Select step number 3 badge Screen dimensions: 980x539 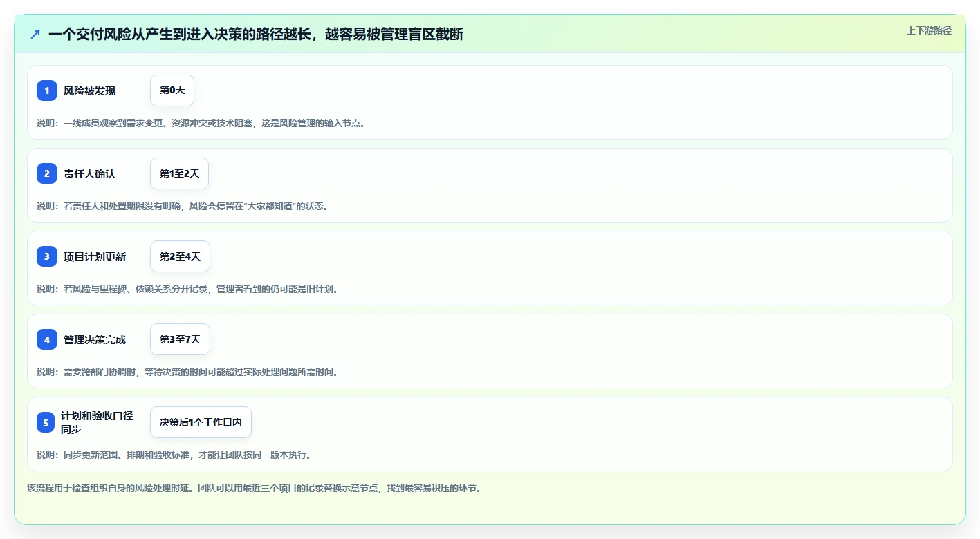point(47,256)
